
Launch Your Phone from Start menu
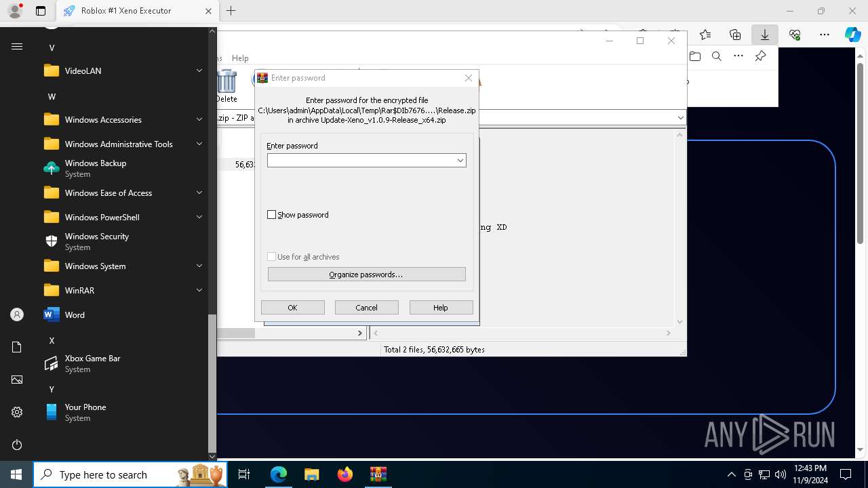click(123, 412)
